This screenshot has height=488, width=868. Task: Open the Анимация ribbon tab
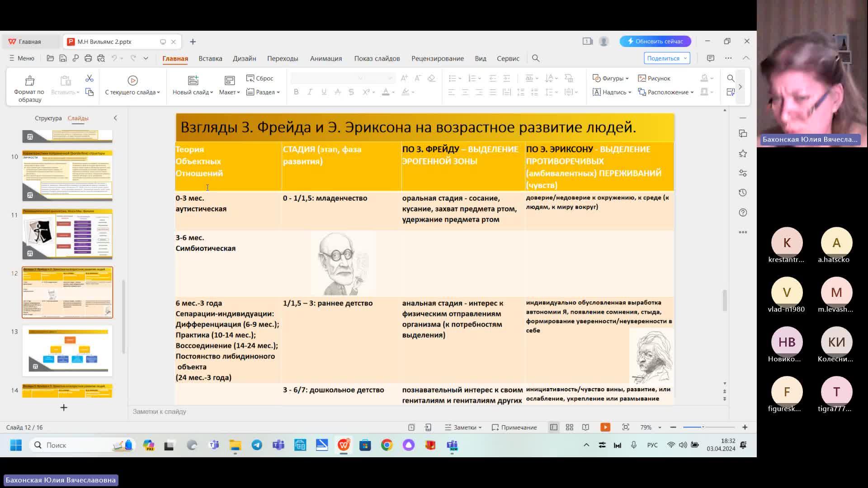tap(326, 58)
